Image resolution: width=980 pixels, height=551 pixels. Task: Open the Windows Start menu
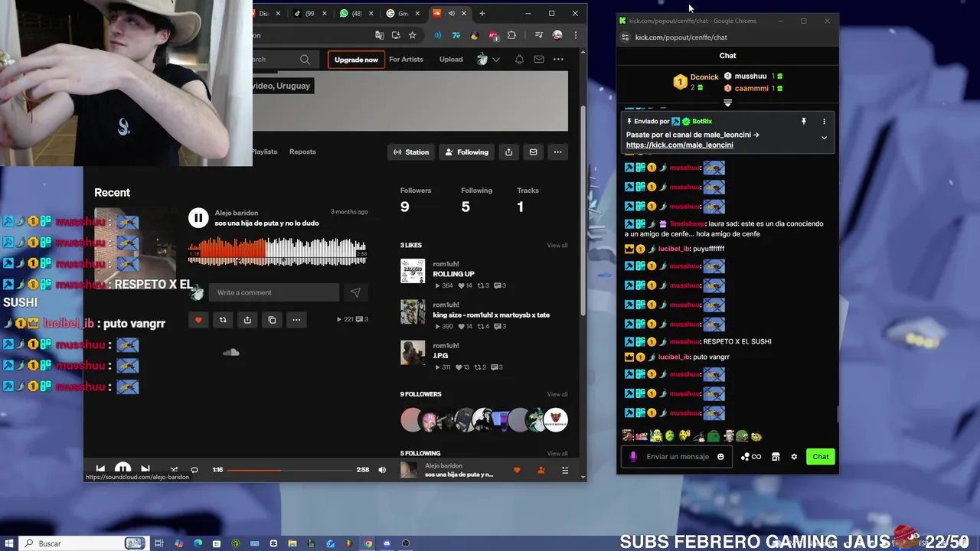(9, 543)
